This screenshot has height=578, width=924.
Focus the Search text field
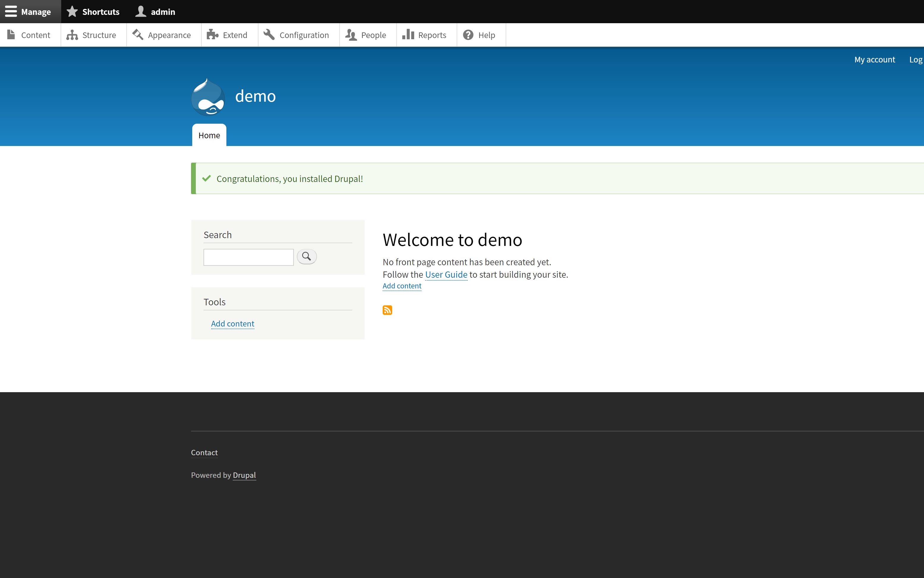249,257
